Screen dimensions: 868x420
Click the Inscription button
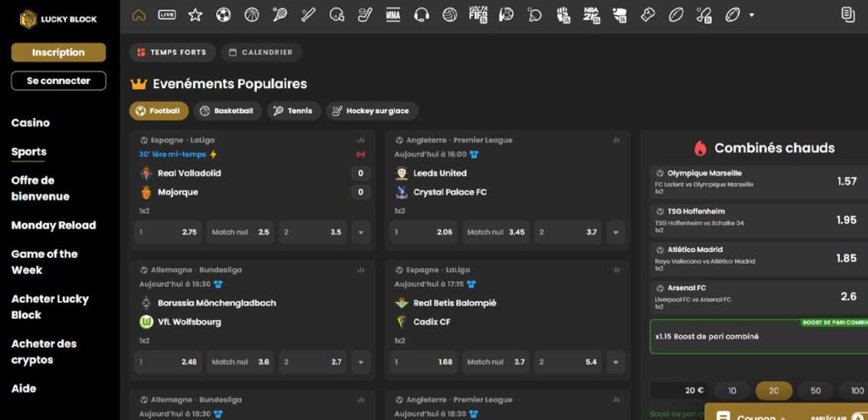[58, 53]
